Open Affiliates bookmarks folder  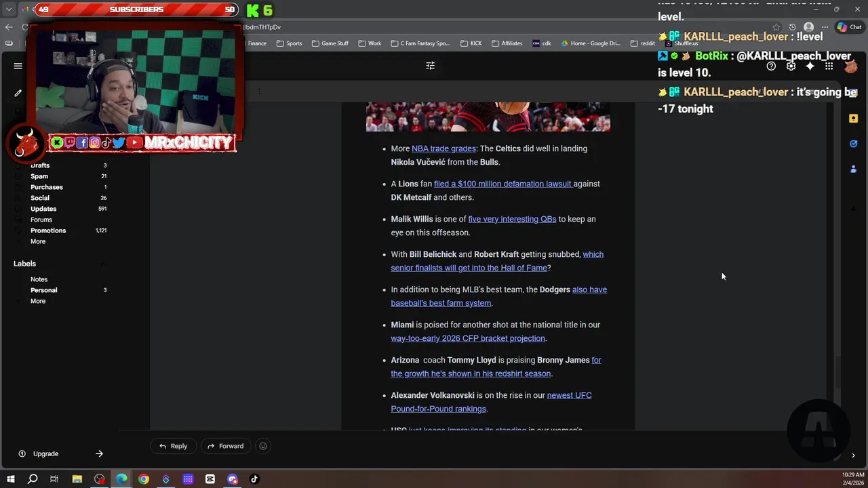tap(507, 43)
